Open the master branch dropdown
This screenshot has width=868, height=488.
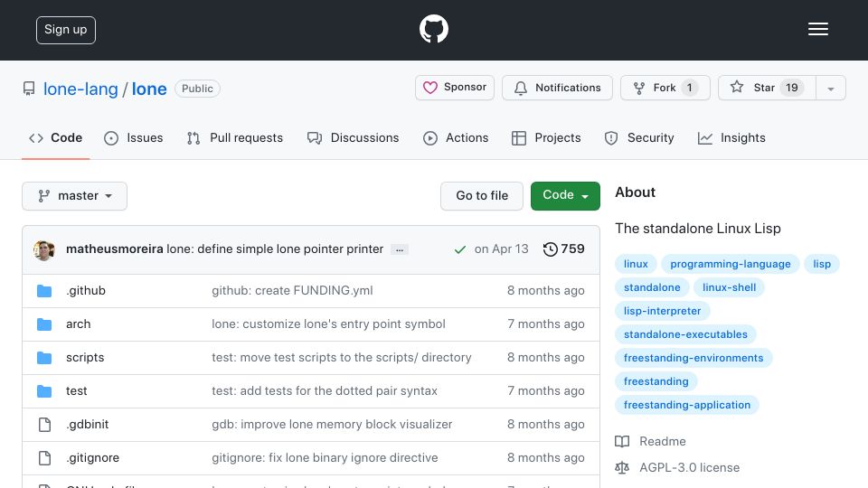pos(75,196)
